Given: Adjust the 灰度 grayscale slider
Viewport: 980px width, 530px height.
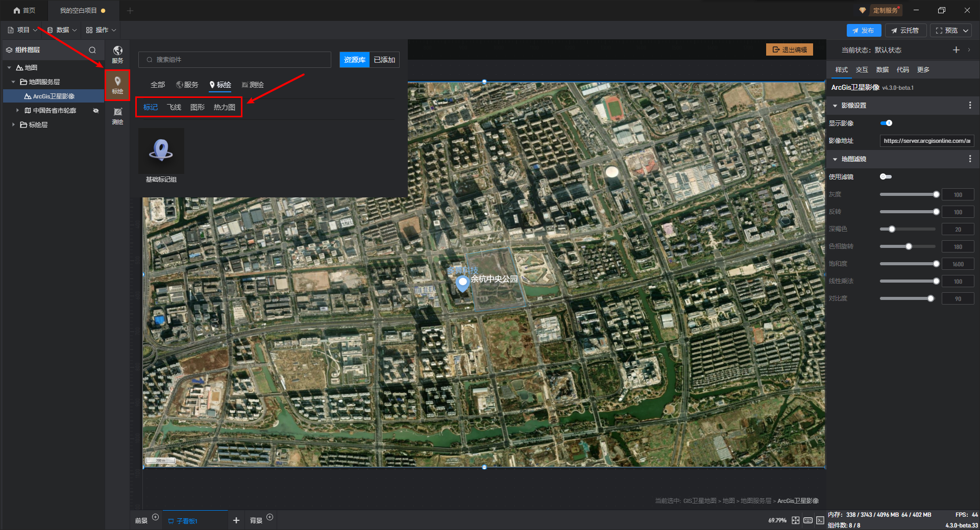Looking at the screenshot, I should (x=908, y=194).
